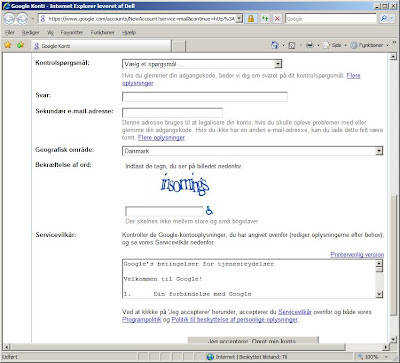Click the Udført status bar text

coord(10,357)
